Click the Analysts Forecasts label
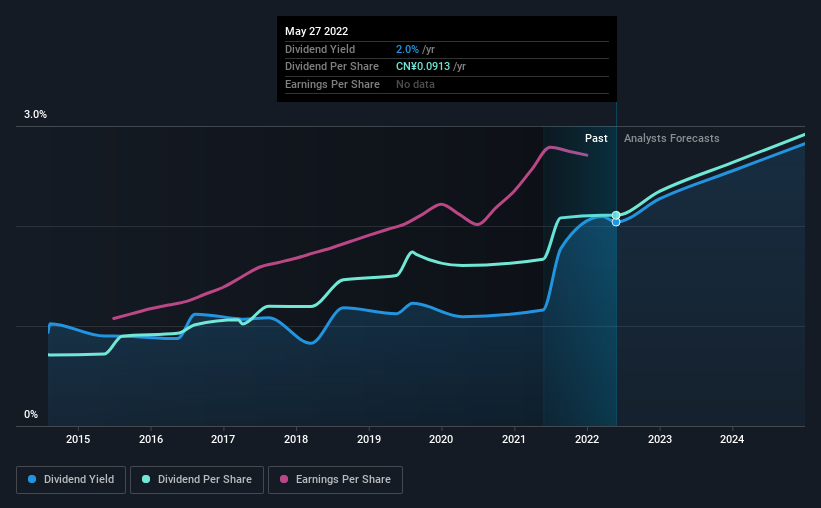 [671, 138]
